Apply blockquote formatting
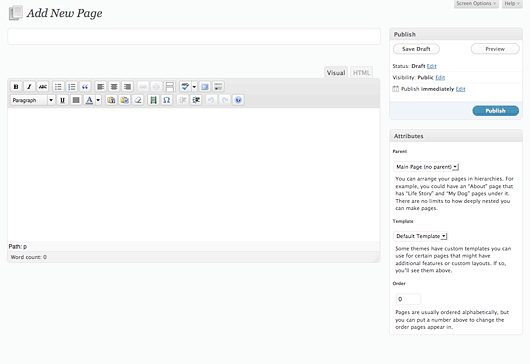 pyautogui.click(x=85, y=87)
